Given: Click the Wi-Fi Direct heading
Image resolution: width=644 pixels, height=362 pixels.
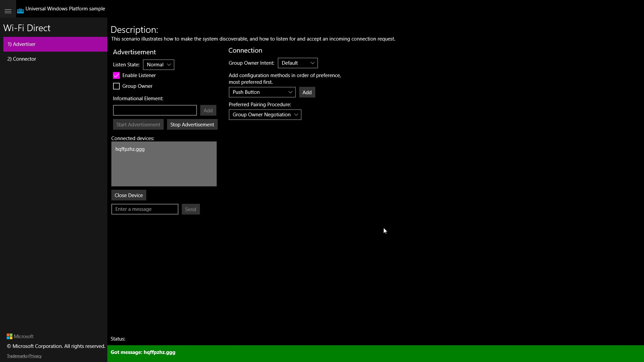Looking at the screenshot, I should (x=27, y=28).
